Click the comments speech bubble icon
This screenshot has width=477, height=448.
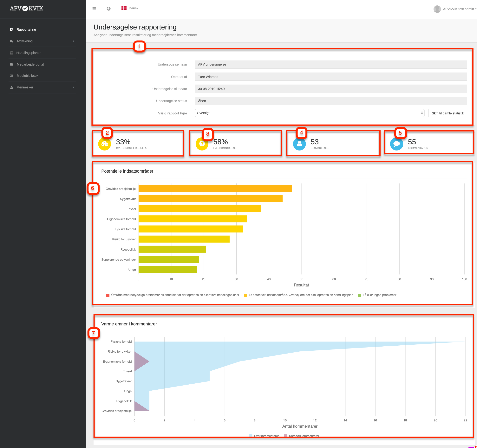pyautogui.click(x=396, y=144)
